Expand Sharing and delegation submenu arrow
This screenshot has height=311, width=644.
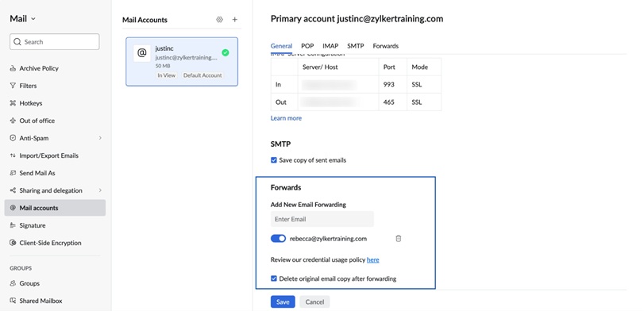(x=100, y=190)
